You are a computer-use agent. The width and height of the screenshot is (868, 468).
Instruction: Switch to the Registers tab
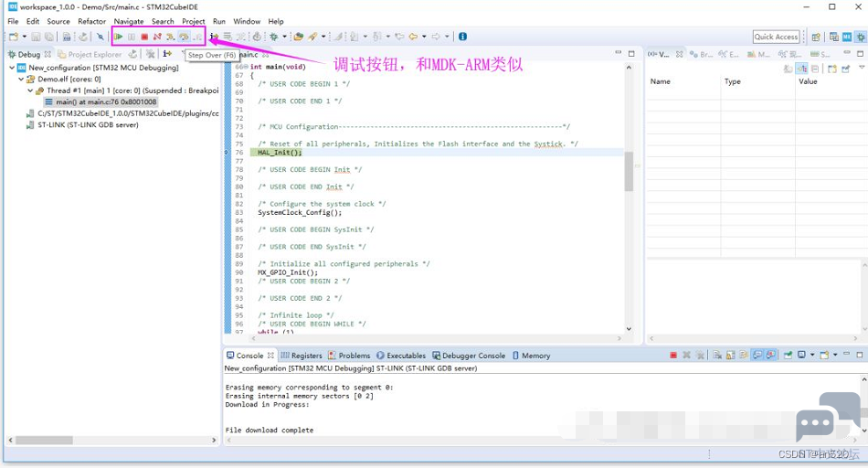[x=302, y=356]
